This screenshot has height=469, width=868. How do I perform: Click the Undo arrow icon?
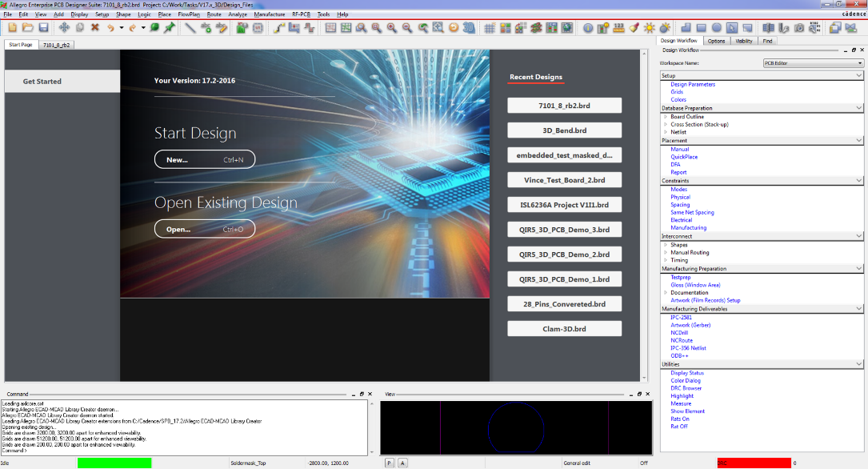[110, 28]
